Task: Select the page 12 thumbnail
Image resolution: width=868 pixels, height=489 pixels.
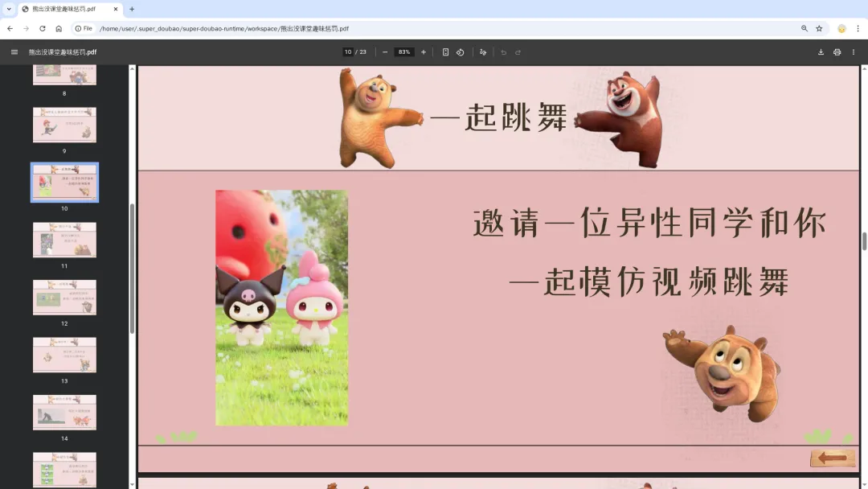Action: click(x=64, y=298)
